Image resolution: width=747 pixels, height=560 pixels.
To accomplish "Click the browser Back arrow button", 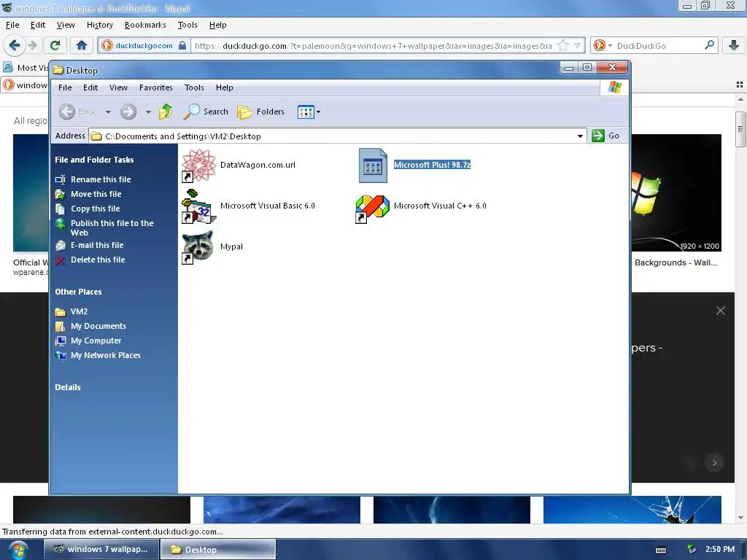I will (14, 45).
